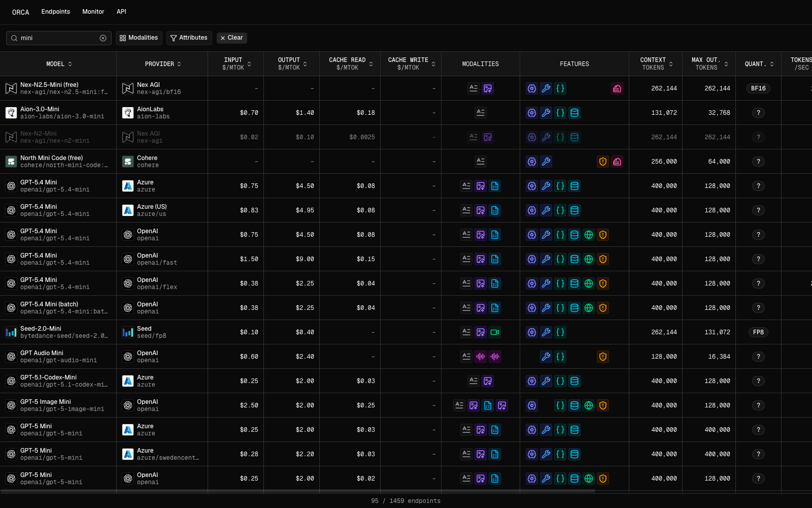812x508 pixels.
Task: Click the "95 / 1459 endpoints" status text
Action: click(406, 501)
